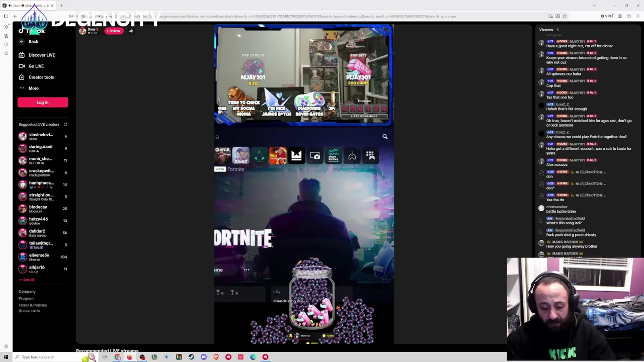Bookmark this page with the star icon
The image size is (644, 362).
click(565, 17)
